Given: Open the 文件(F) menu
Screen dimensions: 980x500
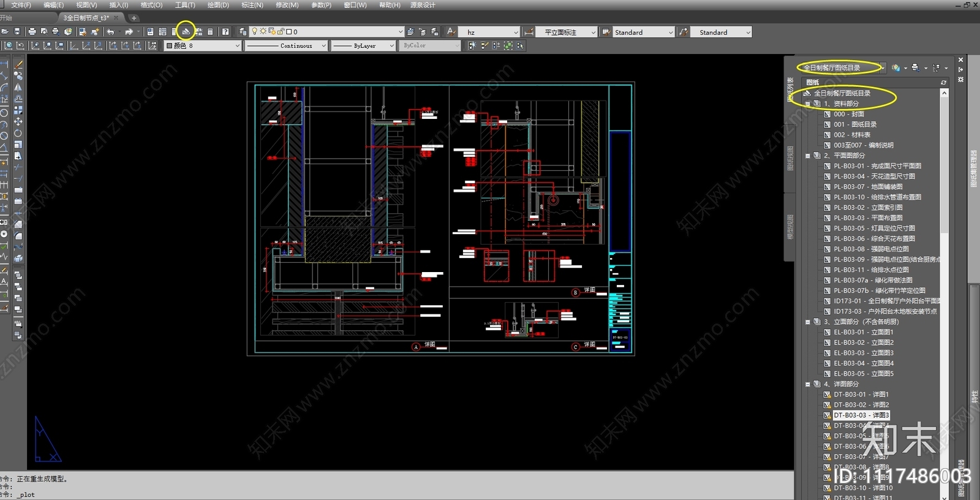Looking at the screenshot, I should click(x=21, y=5).
